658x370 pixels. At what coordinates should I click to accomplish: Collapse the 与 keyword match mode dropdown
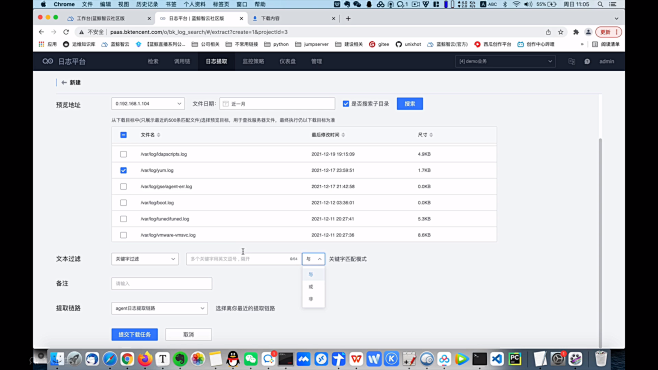pos(313,259)
